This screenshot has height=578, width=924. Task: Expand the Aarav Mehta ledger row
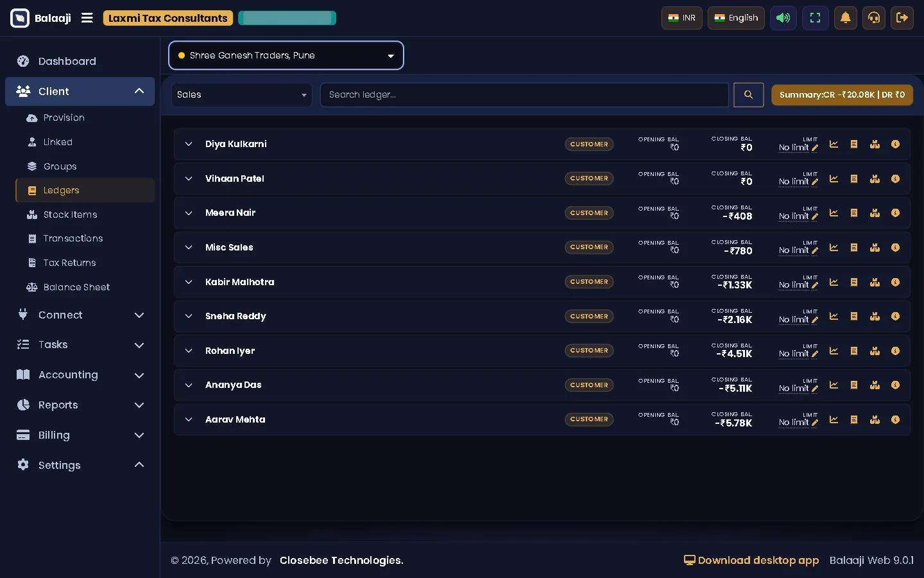point(189,420)
